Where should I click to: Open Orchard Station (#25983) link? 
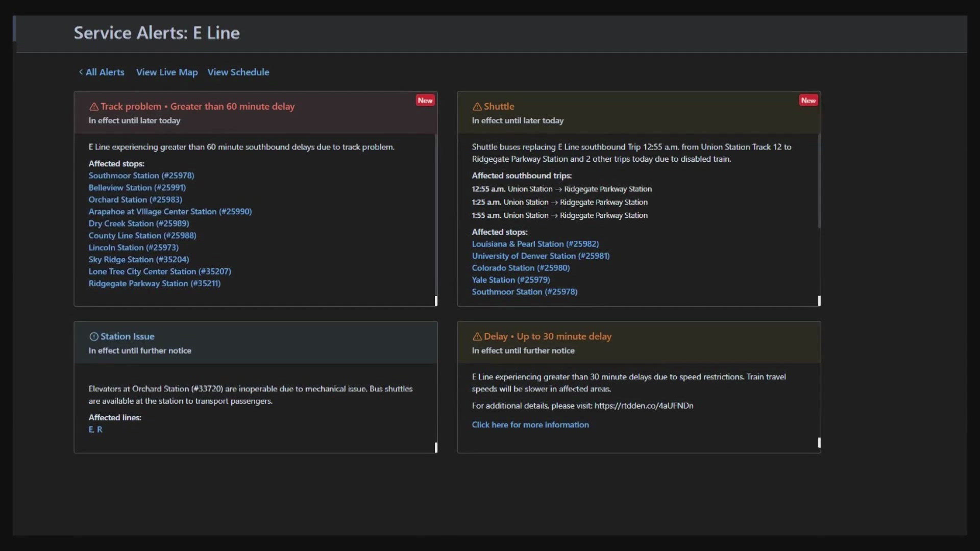click(x=135, y=199)
